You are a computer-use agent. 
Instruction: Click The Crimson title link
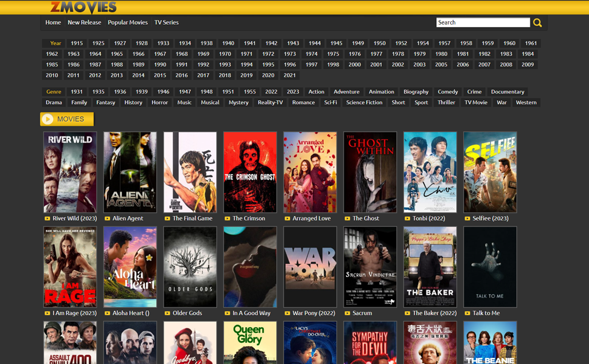[x=249, y=219]
